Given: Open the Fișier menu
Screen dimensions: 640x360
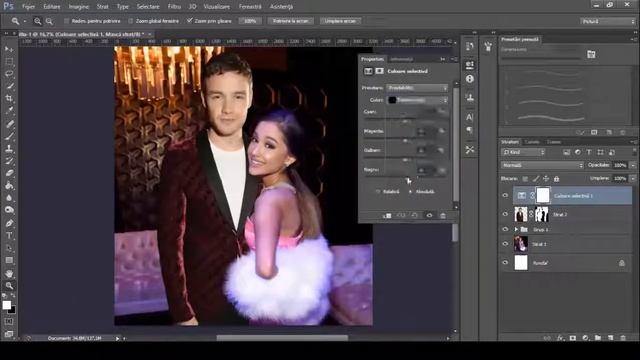Looking at the screenshot, I should pos(28,7).
